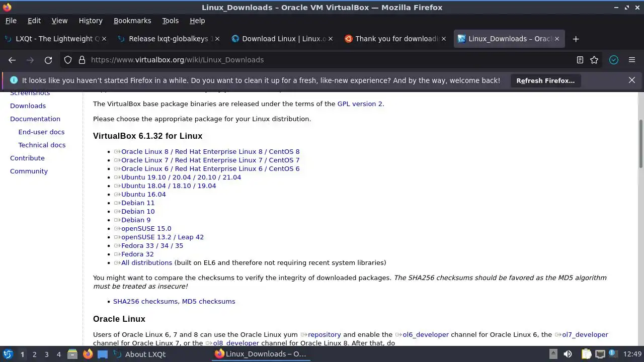Launch Firefox from the taskbar quick launch
Image resolution: width=644 pixels, height=362 pixels.
(x=88, y=354)
